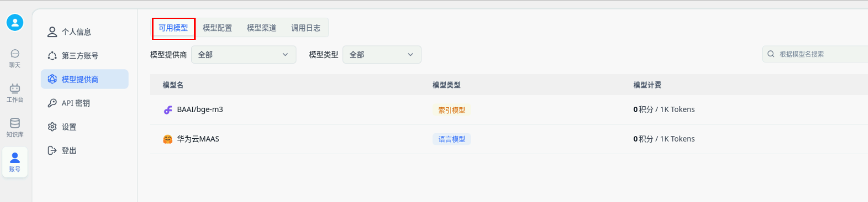Click 登出 to log out

tap(68, 151)
